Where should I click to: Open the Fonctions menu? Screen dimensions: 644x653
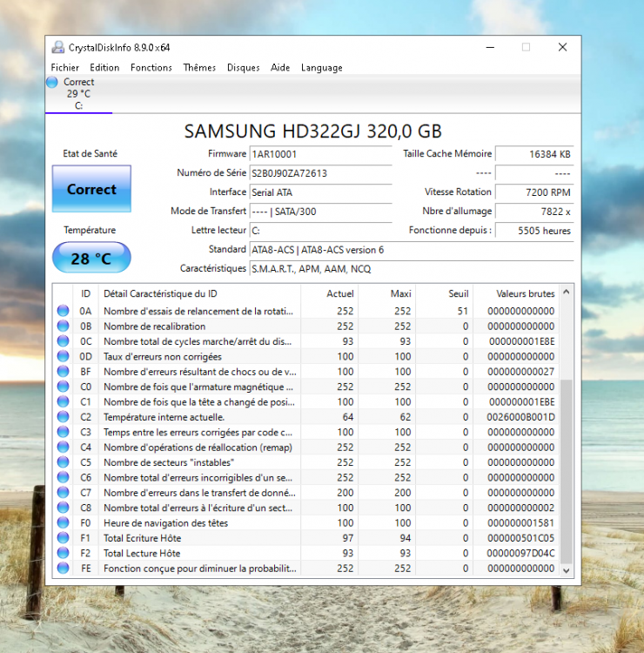151,67
